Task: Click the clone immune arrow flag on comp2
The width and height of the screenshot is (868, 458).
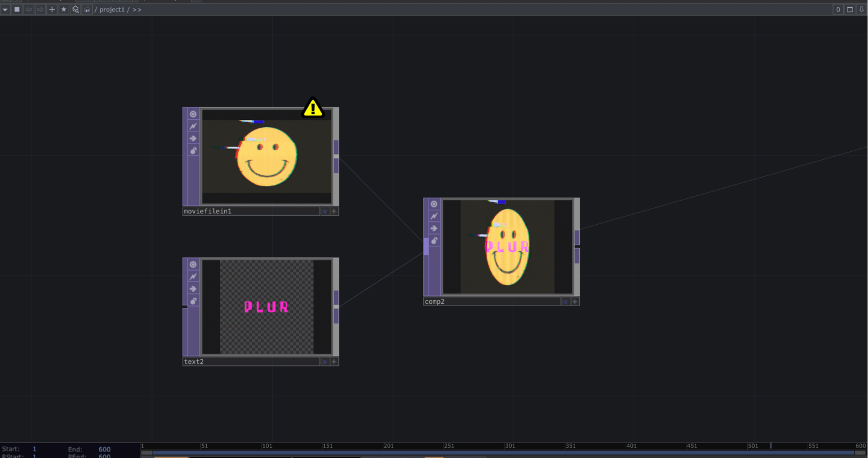Action: (x=434, y=228)
